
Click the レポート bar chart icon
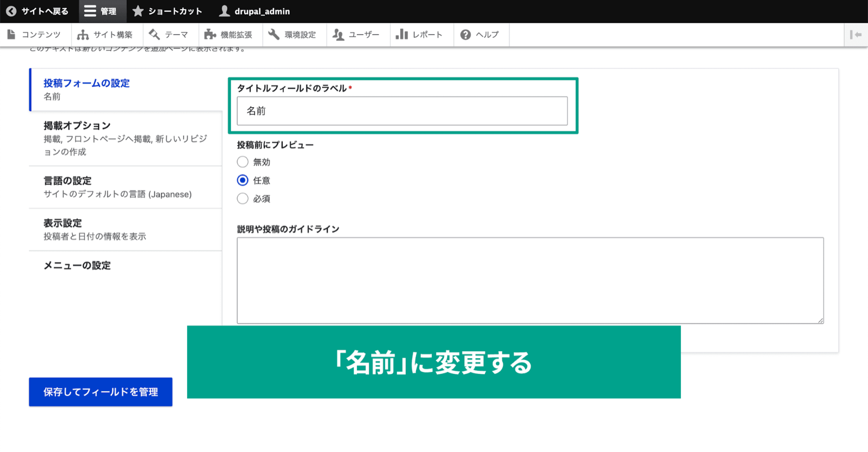401,35
